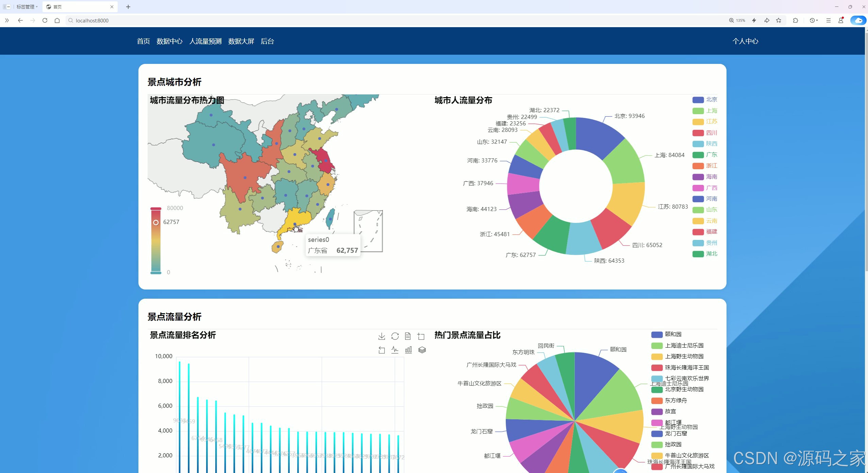Viewport: 868px width, 473px height.
Task: Expand the browser history dropdown arrow
Action: [817, 20]
